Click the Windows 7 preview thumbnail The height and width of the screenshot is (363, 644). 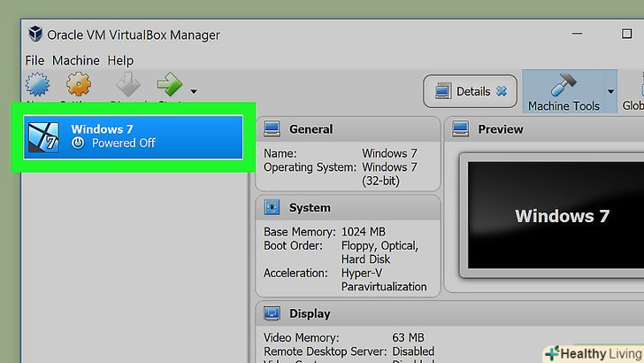[556, 215]
